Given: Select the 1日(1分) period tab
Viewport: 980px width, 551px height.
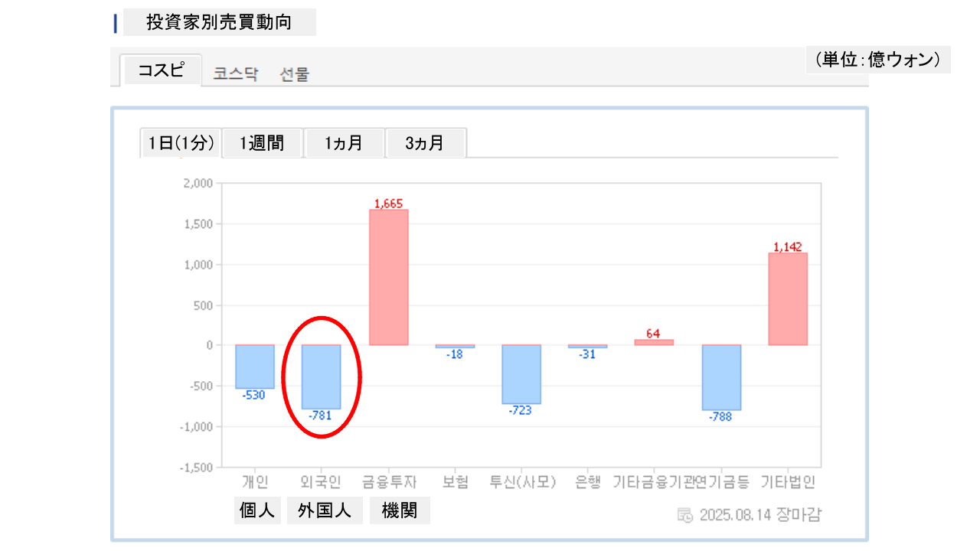Looking at the screenshot, I should click(x=181, y=143).
